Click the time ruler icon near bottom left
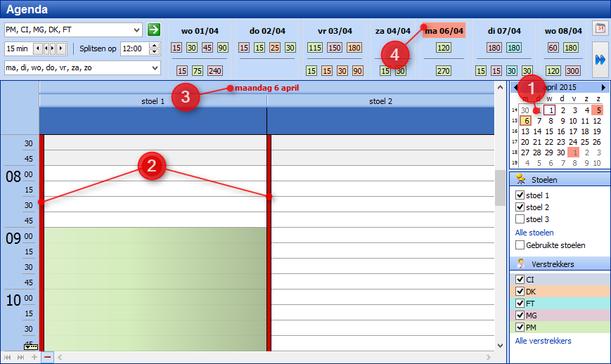Screen dimensions: 611x364 tap(30, 346)
